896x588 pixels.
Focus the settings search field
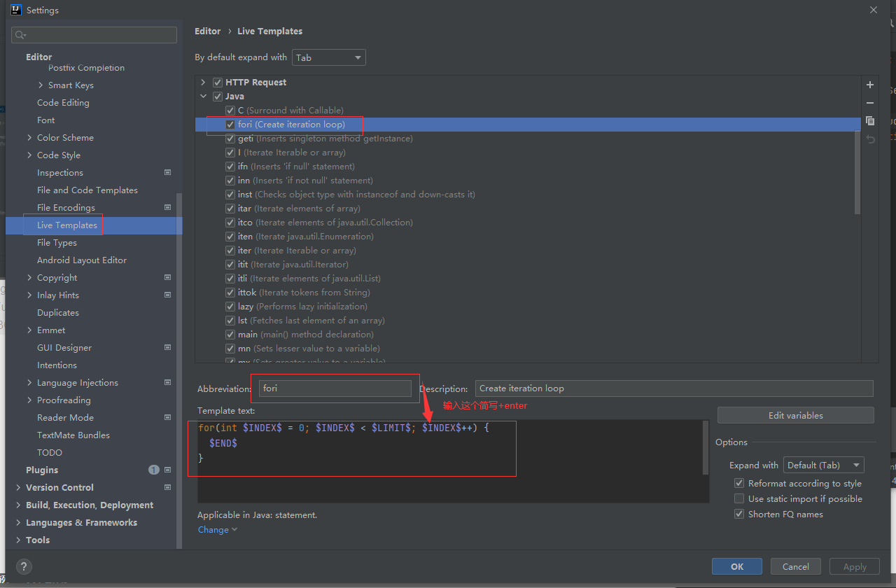(94, 35)
